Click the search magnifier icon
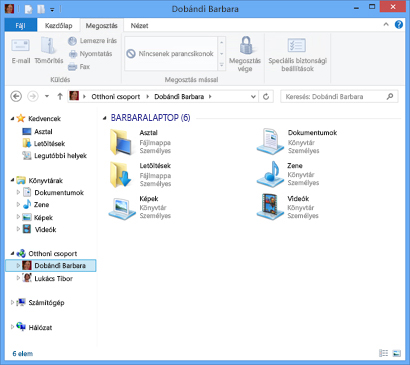Viewport: 410px width, 365px height. pos(390,97)
